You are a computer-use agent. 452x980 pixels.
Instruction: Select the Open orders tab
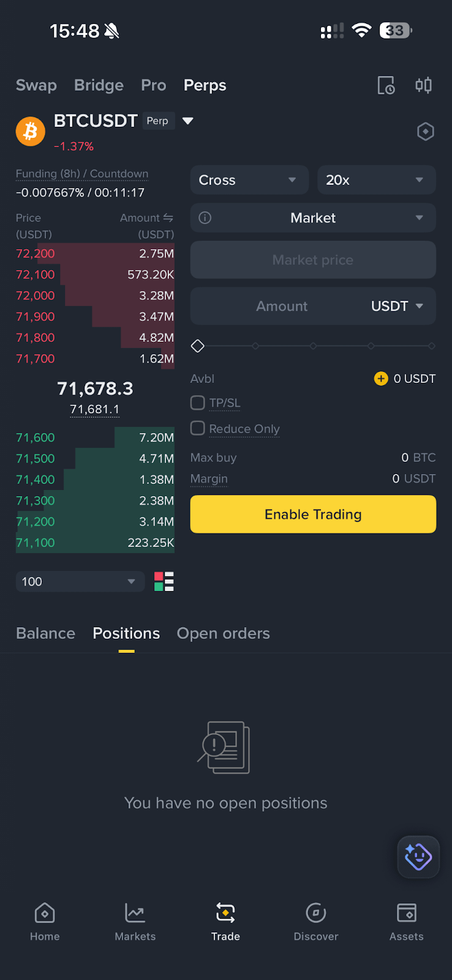click(224, 633)
